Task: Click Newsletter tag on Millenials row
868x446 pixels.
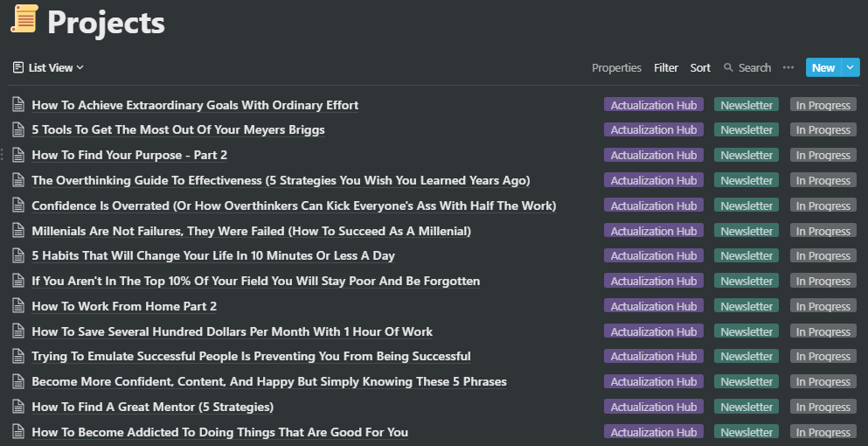Action: [x=746, y=231]
